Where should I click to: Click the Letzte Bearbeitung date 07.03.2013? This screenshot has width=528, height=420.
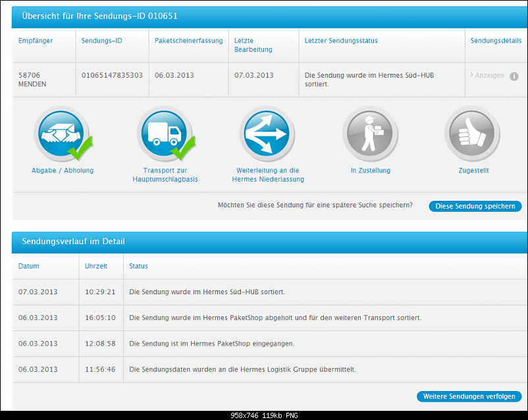click(x=254, y=75)
